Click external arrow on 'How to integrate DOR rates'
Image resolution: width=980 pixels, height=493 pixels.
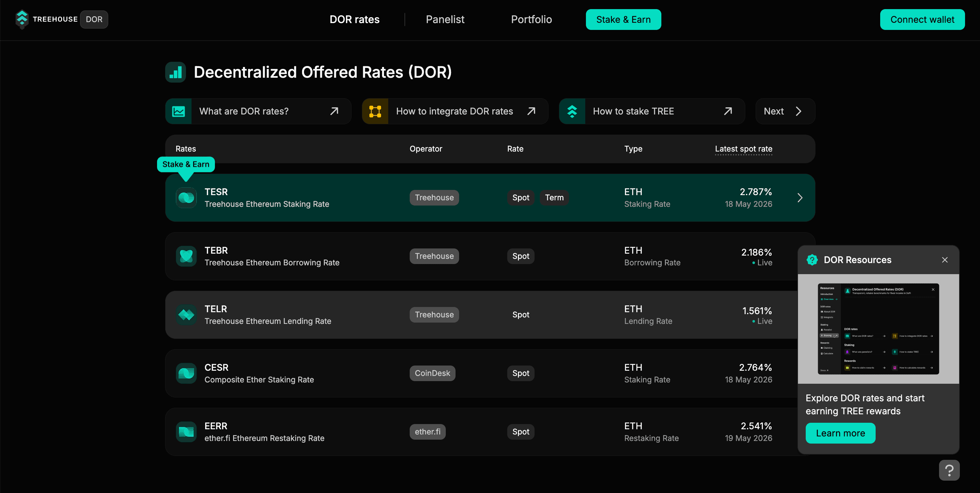tap(531, 111)
